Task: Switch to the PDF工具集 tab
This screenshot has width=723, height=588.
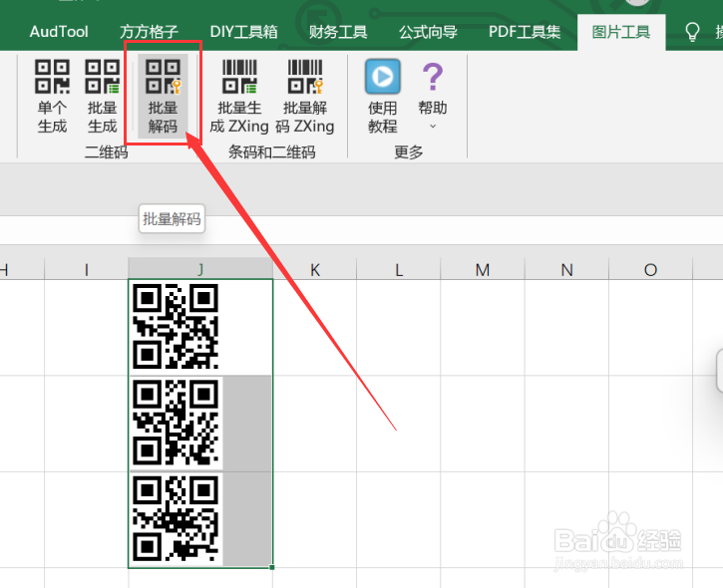Action: tap(525, 32)
